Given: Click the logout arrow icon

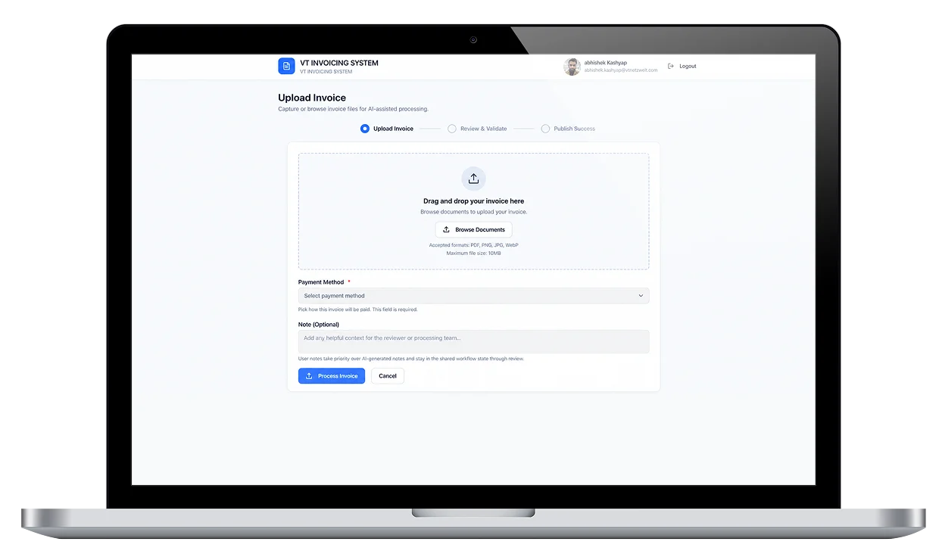Looking at the screenshot, I should tap(671, 67).
